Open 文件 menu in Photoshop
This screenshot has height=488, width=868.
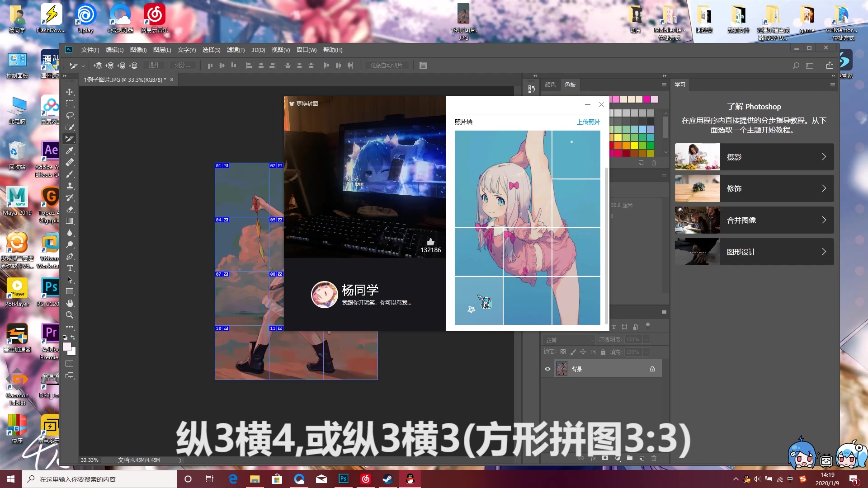[90, 49]
